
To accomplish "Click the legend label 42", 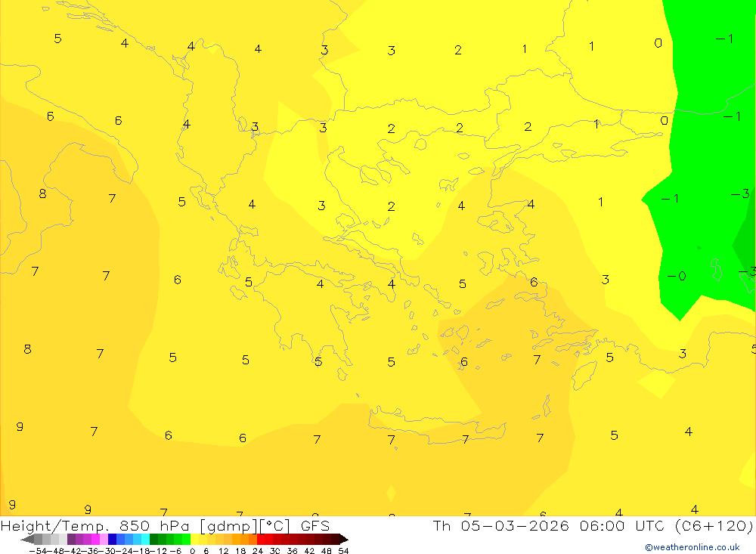I will (309, 551).
